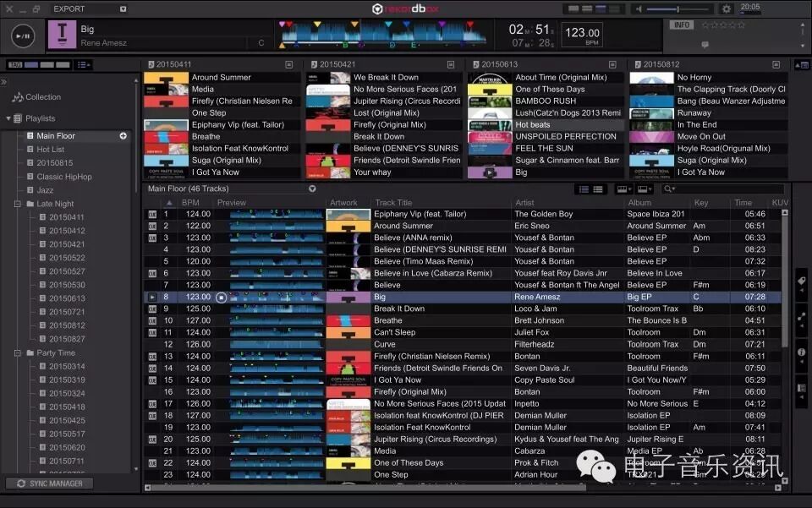The height and width of the screenshot is (508, 812).
Task: Click the speaker volume icon
Action: (x=639, y=8)
